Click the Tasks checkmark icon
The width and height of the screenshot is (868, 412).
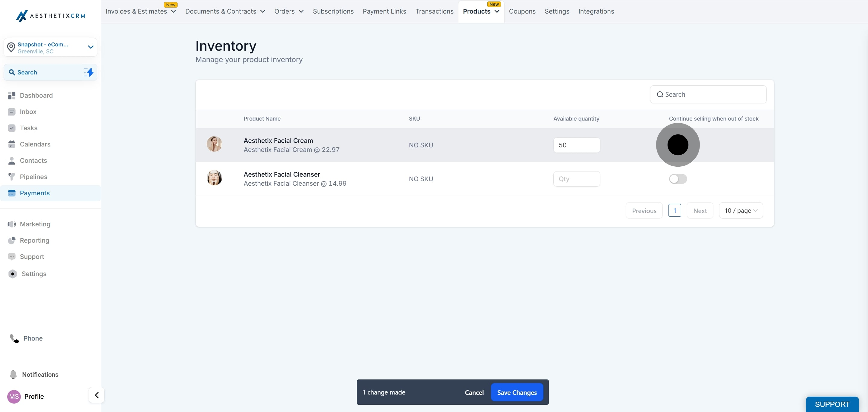pyautogui.click(x=12, y=128)
